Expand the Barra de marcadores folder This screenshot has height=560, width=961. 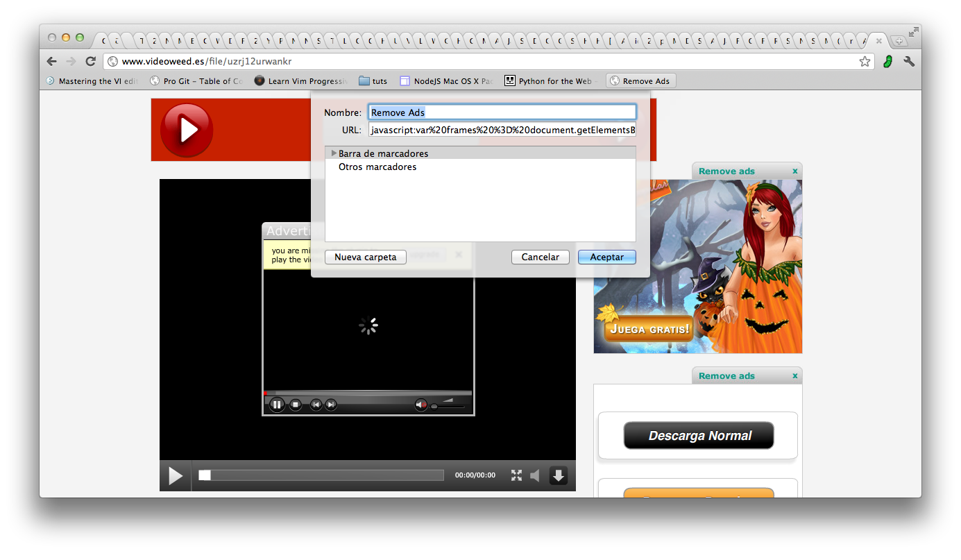point(334,153)
